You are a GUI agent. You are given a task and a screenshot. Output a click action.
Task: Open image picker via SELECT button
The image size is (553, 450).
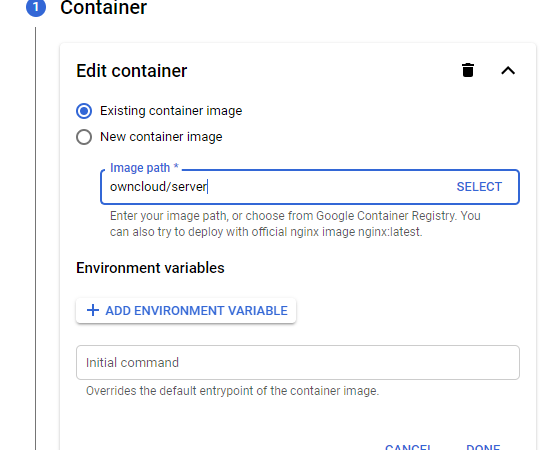click(479, 187)
